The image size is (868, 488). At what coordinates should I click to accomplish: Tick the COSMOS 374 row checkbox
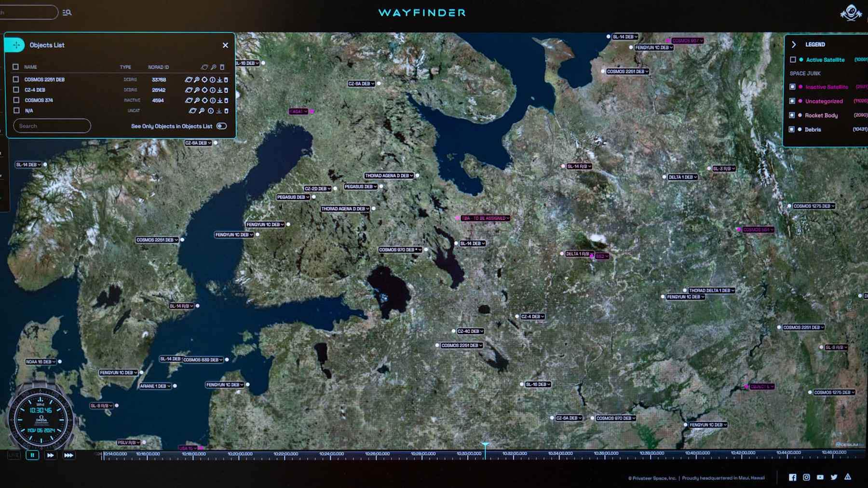click(16, 100)
